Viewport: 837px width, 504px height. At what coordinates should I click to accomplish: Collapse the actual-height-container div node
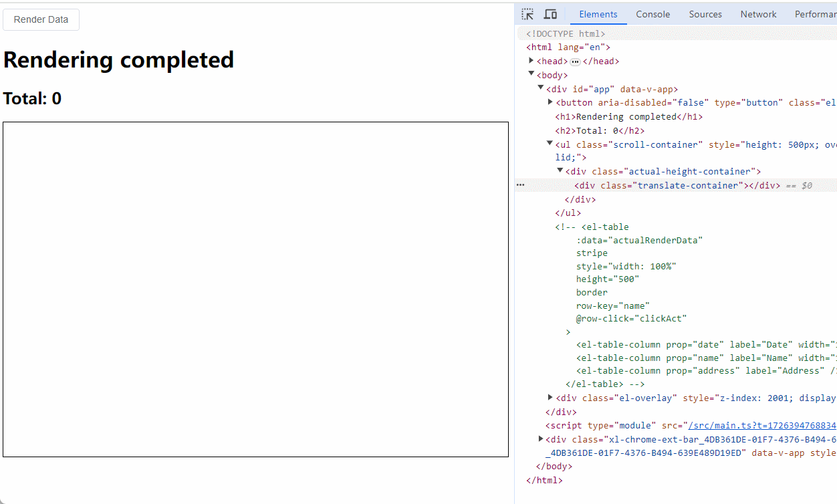(560, 171)
